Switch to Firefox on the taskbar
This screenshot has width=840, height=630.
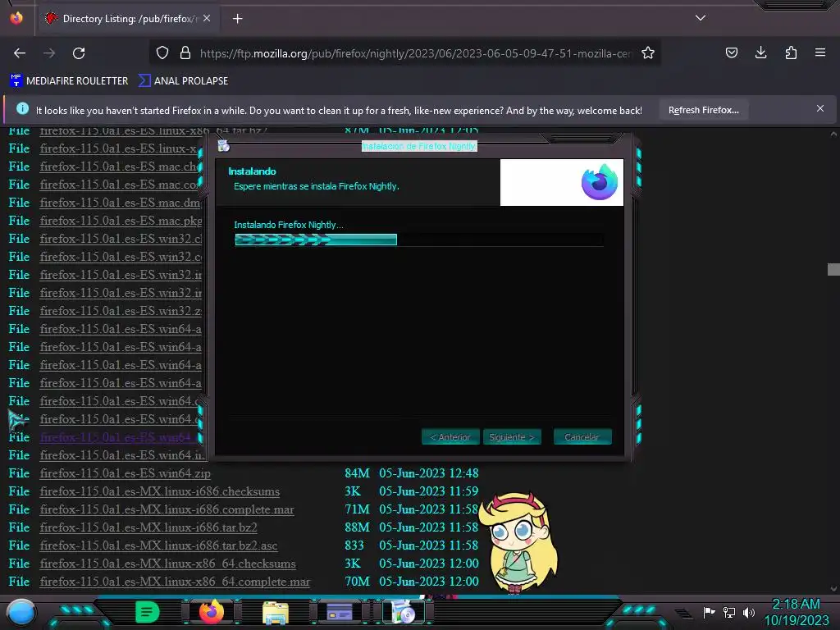pos(212,612)
